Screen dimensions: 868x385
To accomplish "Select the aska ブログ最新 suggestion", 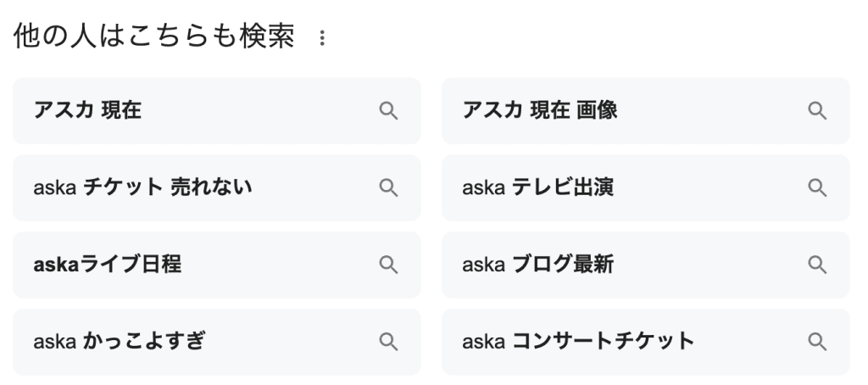I will click(537, 265).
